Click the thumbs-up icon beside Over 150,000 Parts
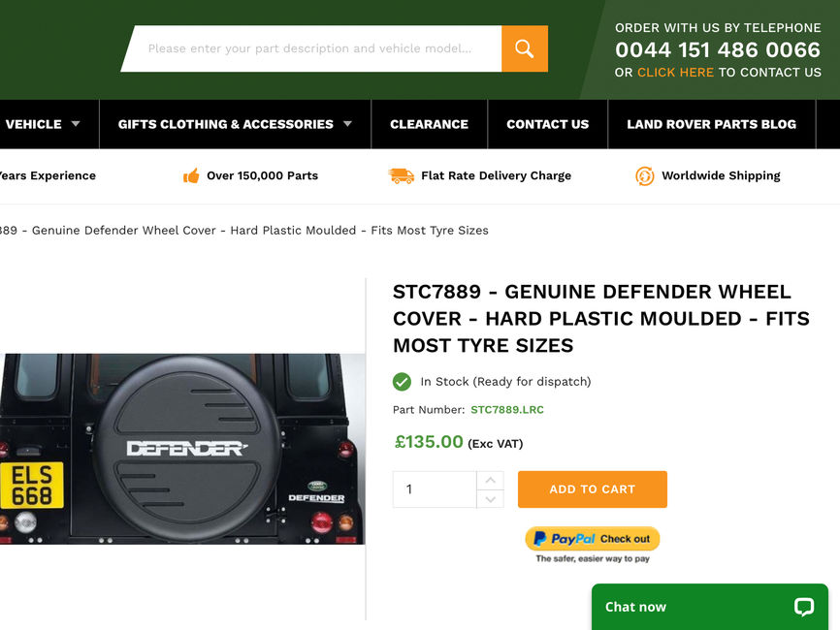The height and width of the screenshot is (630, 840). pyautogui.click(x=191, y=175)
